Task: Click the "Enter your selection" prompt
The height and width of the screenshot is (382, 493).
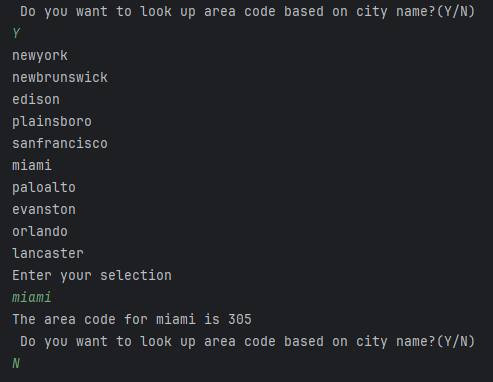Action: (92, 276)
